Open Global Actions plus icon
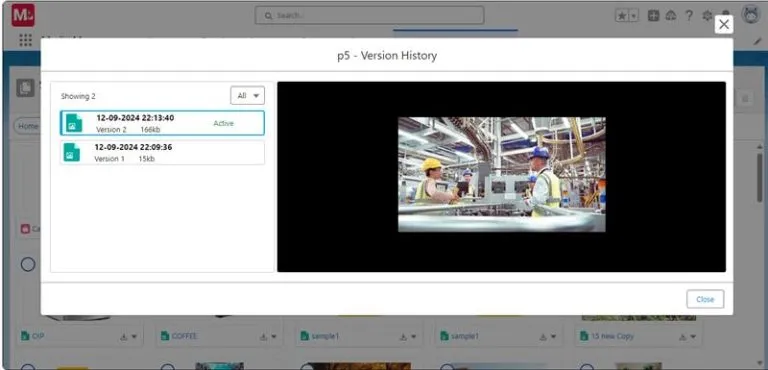The image size is (768, 370). point(653,16)
